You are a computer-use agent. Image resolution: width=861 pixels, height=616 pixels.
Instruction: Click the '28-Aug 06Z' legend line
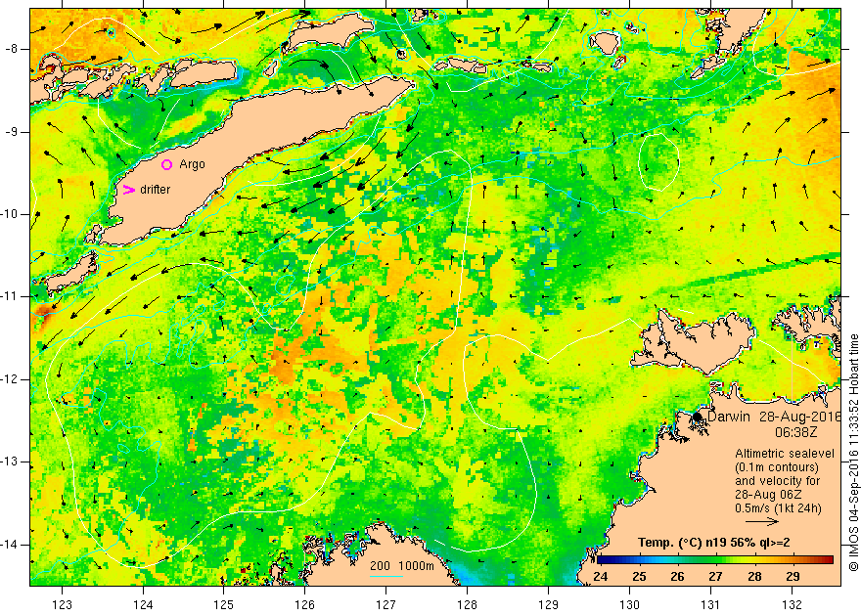click(769, 495)
